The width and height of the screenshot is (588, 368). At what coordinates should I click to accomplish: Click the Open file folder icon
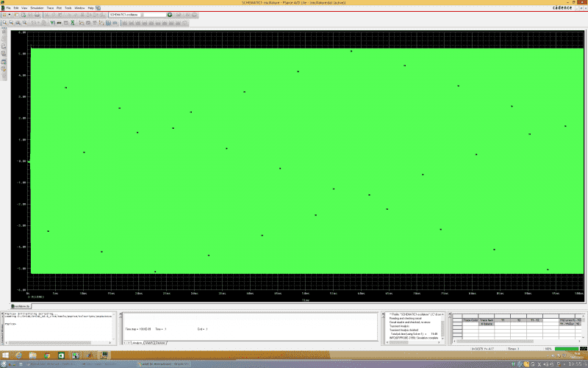[18, 14]
